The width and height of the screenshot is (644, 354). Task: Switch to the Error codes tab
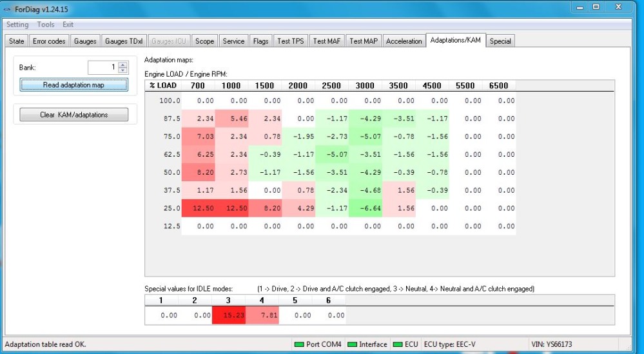tap(49, 41)
